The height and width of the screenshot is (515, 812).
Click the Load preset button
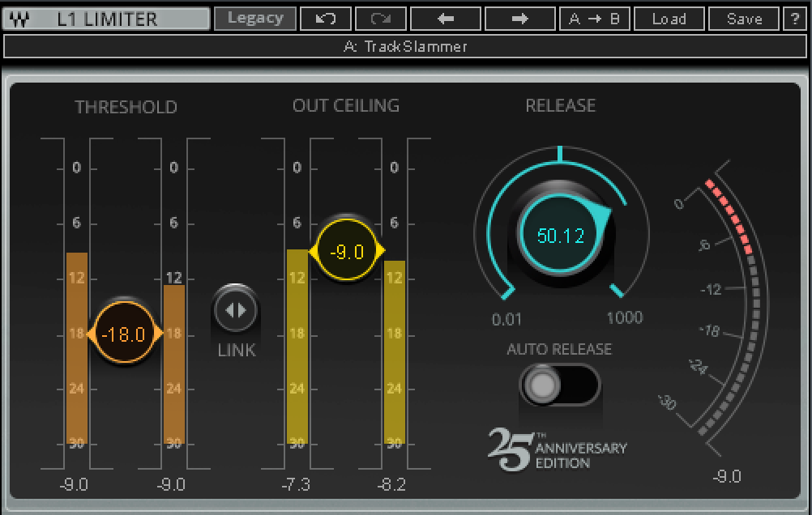669,19
